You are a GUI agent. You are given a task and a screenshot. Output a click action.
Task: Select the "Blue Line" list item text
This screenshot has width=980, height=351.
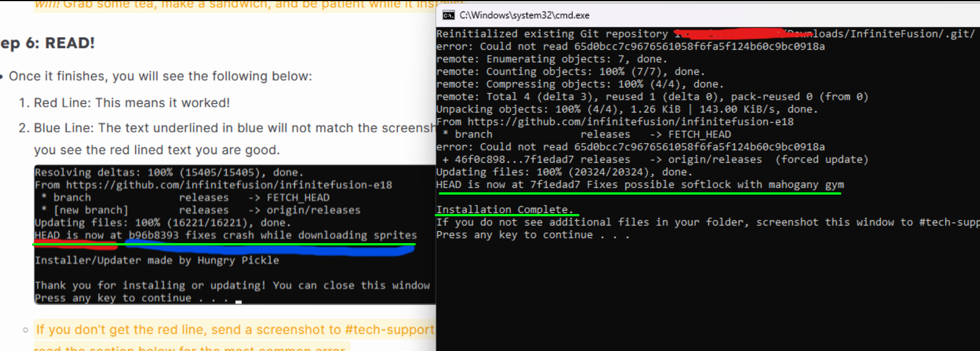(234, 139)
